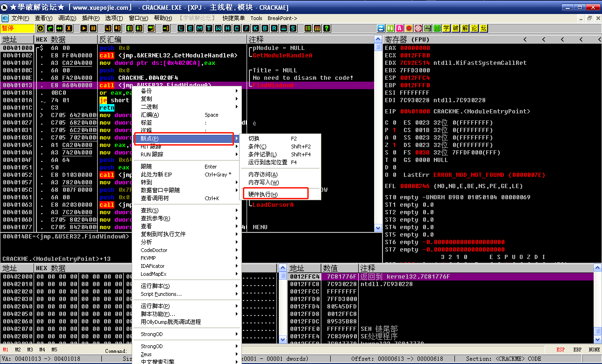The height and width of the screenshot is (364, 602).
Task: Pause execution with the pause icon
Action: (93, 28)
